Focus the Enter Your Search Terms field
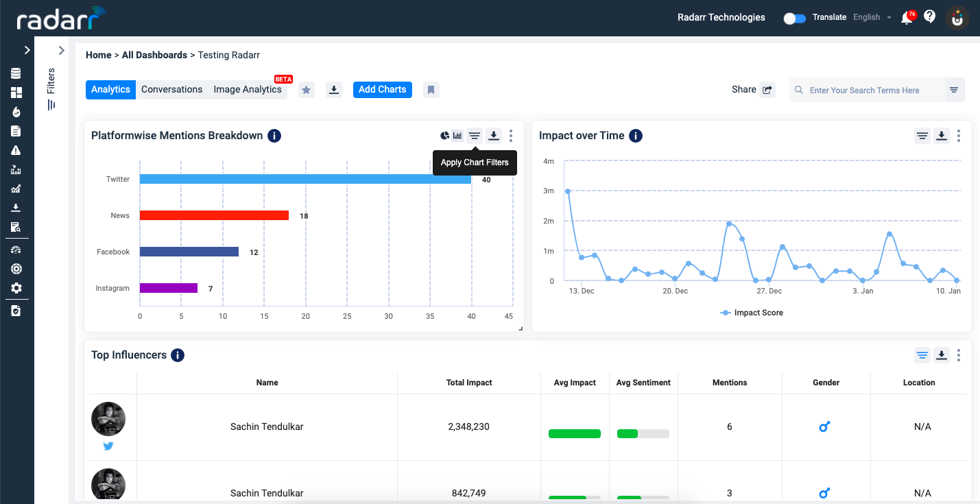Image resolution: width=980 pixels, height=504 pixels. [x=868, y=90]
